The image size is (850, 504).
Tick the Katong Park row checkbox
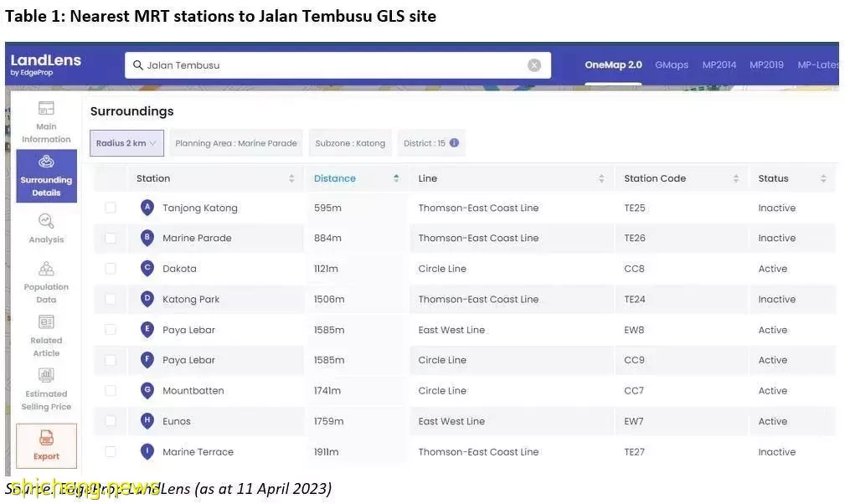coord(111,299)
